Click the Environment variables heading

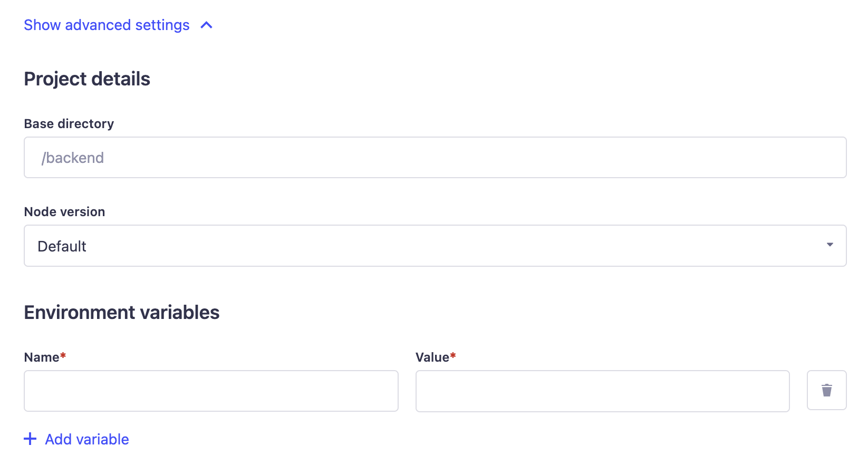tap(122, 312)
